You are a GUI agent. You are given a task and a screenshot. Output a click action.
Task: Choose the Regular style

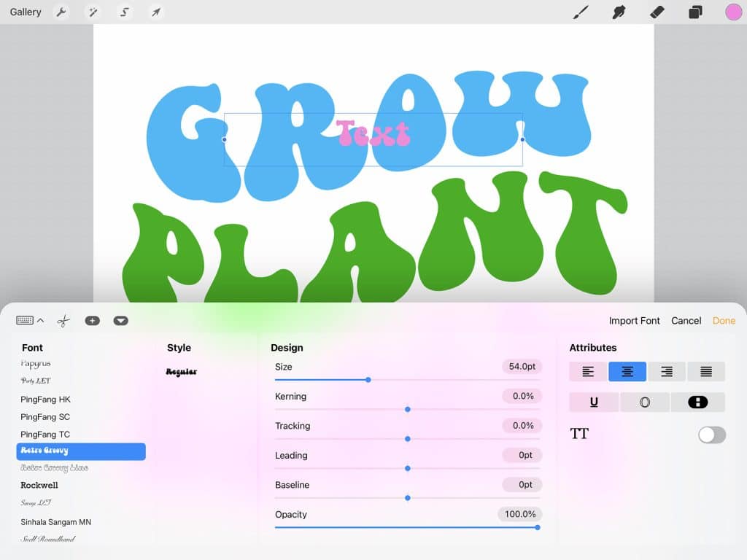[x=181, y=372]
